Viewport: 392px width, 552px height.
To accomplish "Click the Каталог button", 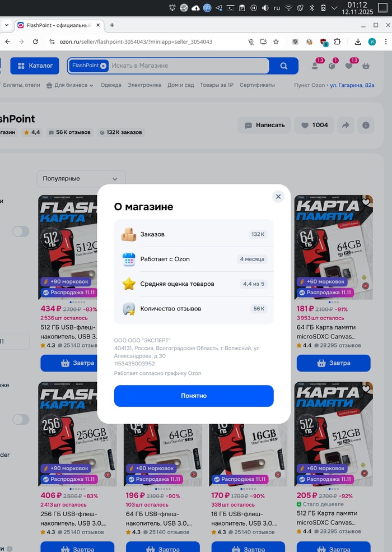I will 35,66.
